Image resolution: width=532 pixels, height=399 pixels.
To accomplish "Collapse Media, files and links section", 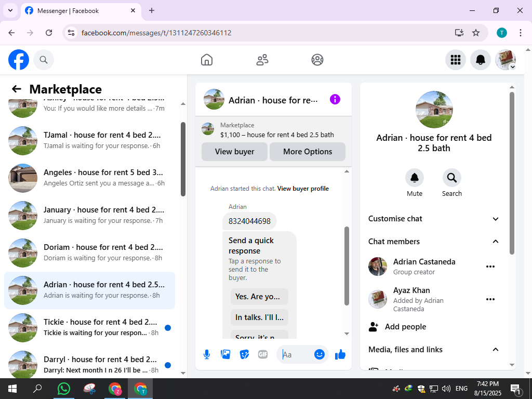I will pos(434,350).
